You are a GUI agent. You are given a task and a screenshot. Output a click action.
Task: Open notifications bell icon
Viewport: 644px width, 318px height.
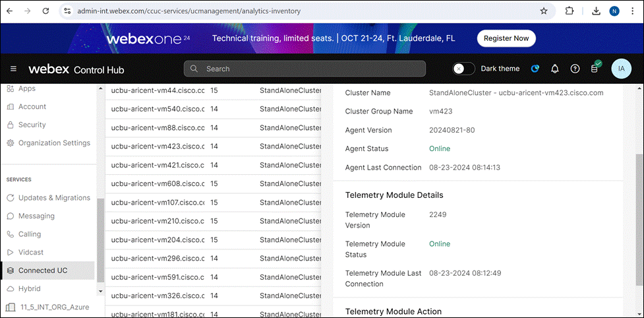(x=555, y=69)
